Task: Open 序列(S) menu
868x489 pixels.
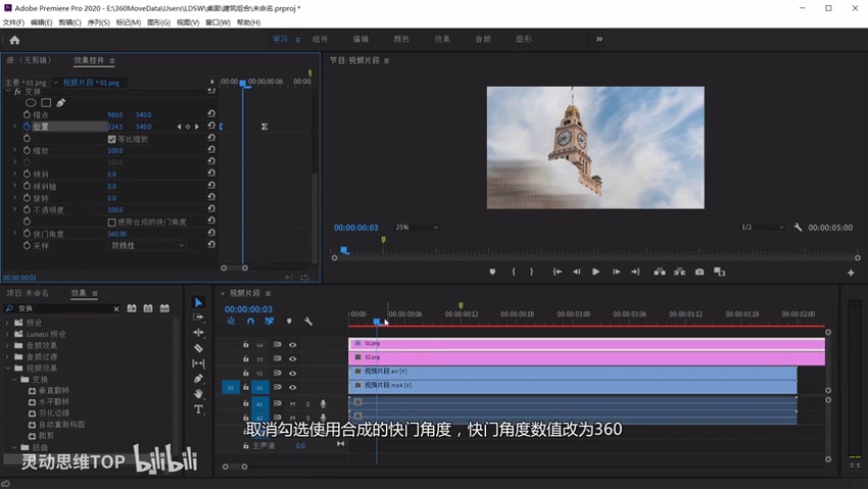Action: [99, 22]
